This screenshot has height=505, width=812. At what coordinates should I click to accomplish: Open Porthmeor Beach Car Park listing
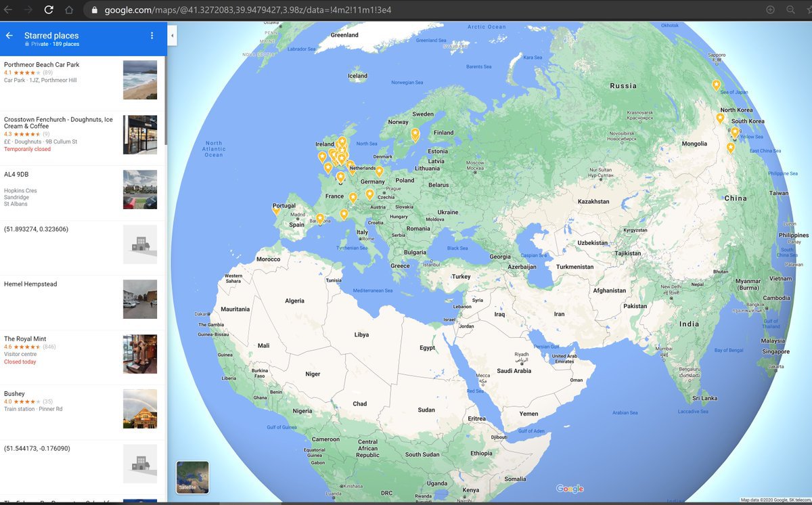tap(42, 65)
